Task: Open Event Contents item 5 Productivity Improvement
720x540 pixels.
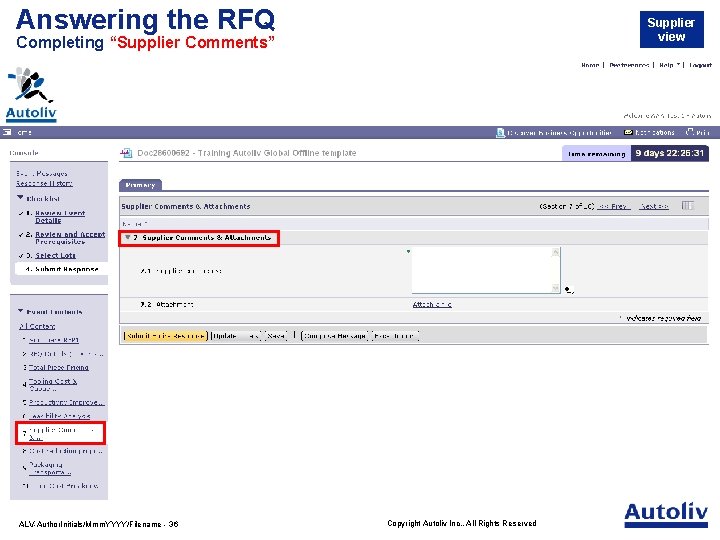Action: tap(67, 402)
